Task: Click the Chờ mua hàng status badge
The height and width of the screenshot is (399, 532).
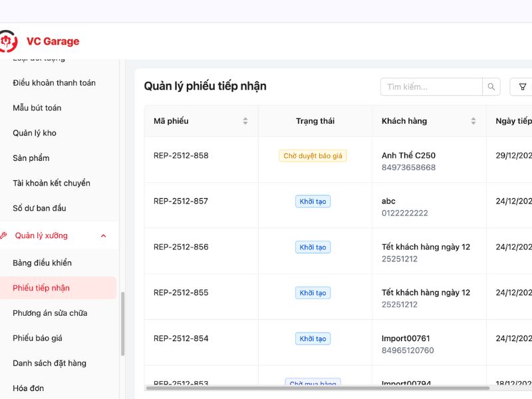Action: point(313,384)
